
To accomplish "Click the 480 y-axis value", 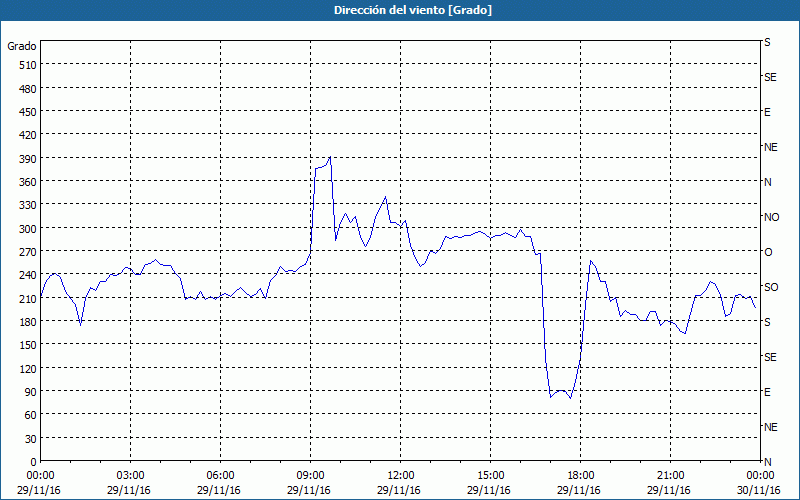I will click(x=28, y=89).
